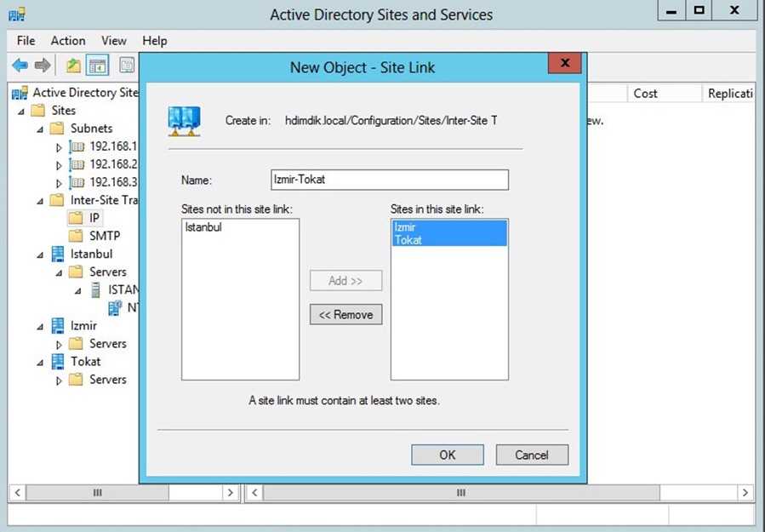The image size is (765, 532).
Task: Click the application icon in title bar
Action: coord(16,14)
